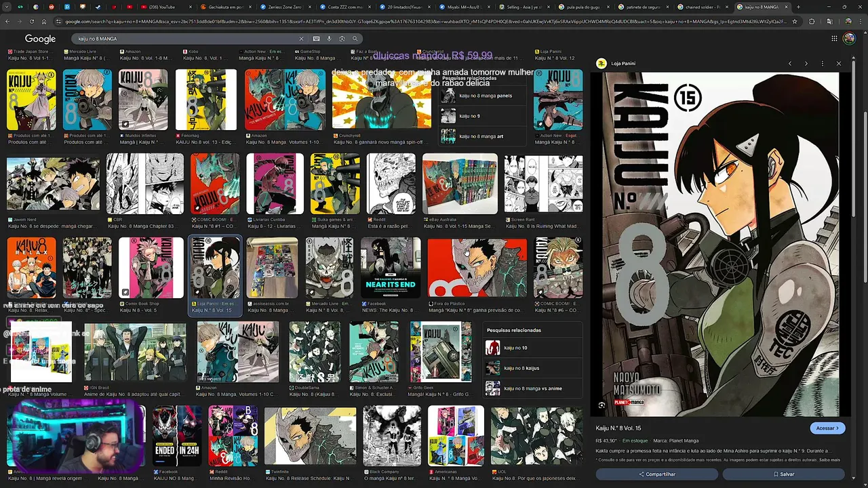Open related search 'kaiju no 8 manga vs anime'

(x=533, y=388)
